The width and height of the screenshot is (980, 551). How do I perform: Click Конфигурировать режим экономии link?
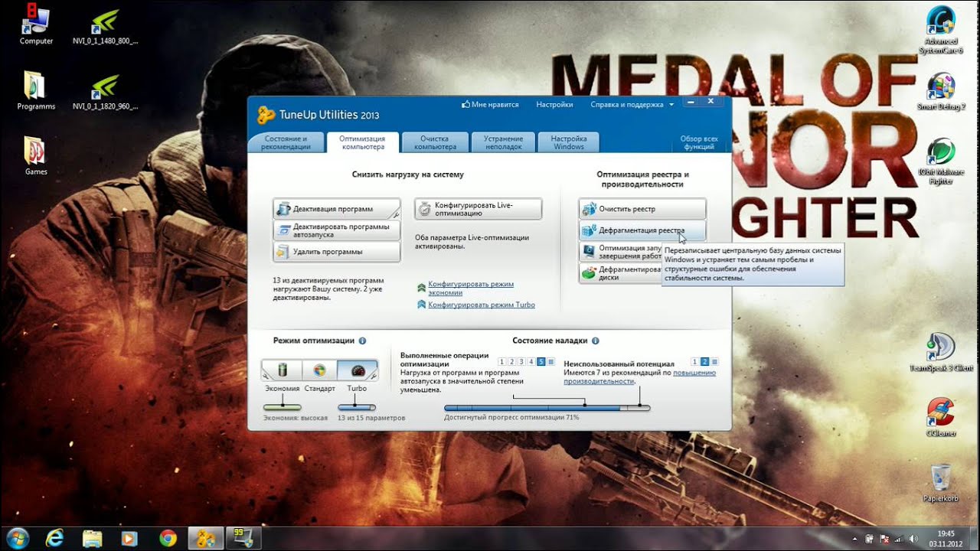[x=471, y=288]
